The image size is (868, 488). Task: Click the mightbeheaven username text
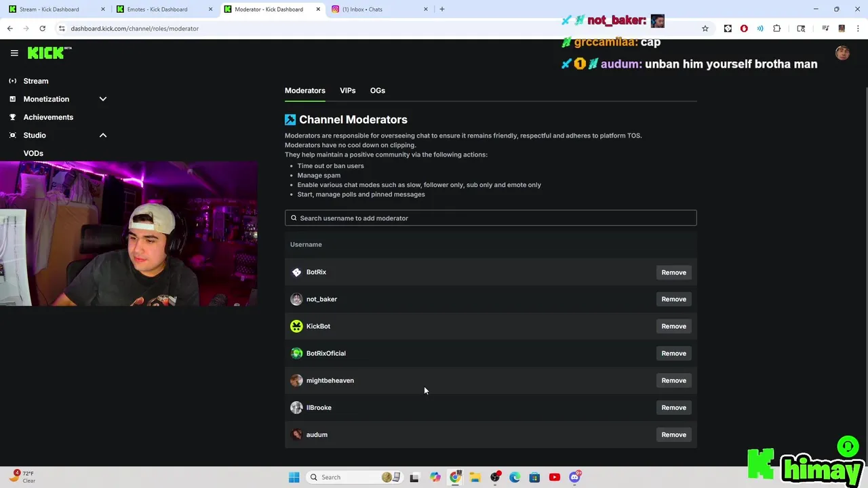point(330,380)
